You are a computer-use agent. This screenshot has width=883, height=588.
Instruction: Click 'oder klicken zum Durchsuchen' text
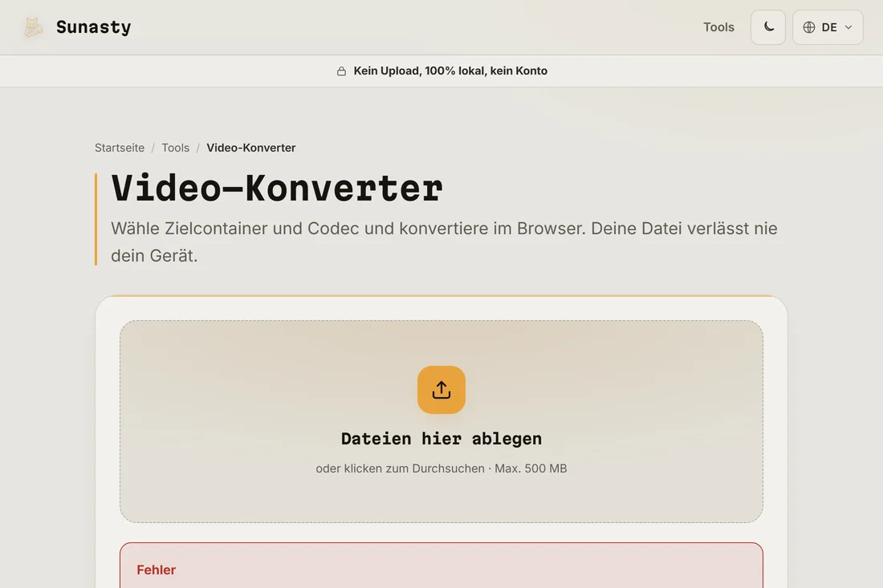pyautogui.click(x=400, y=468)
